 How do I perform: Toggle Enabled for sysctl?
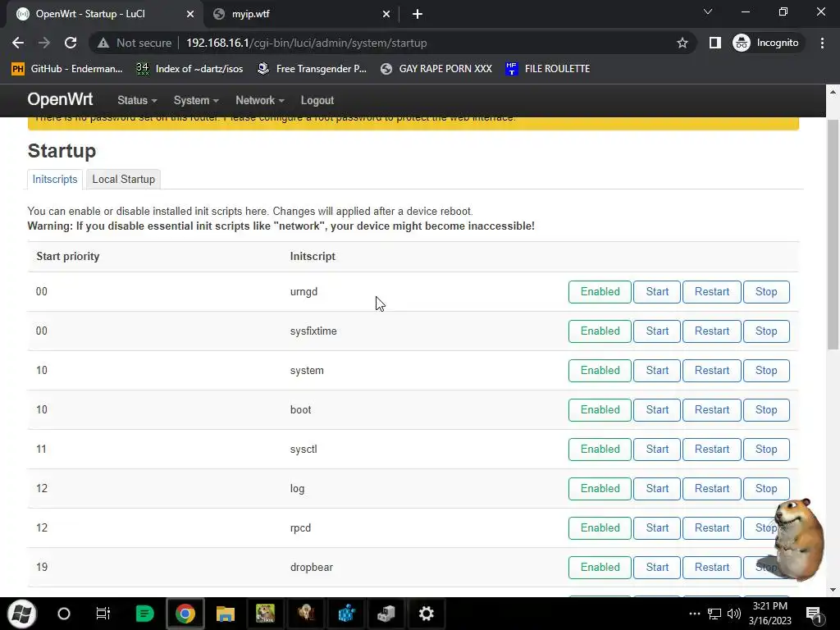[x=600, y=450]
